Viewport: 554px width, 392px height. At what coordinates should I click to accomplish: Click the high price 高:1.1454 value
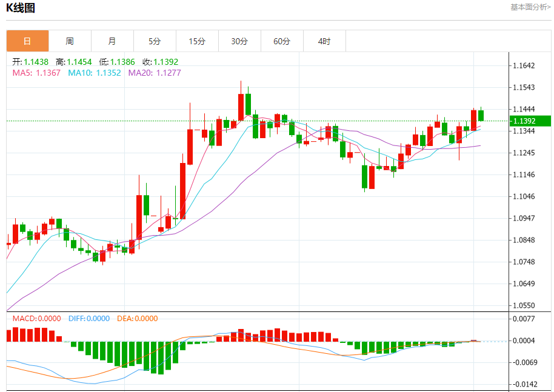pyautogui.click(x=73, y=62)
